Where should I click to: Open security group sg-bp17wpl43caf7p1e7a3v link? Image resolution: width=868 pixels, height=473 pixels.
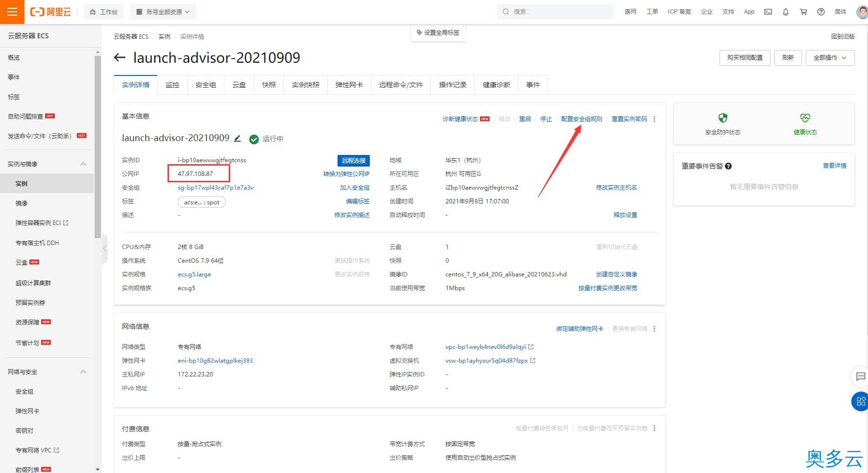[216, 188]
